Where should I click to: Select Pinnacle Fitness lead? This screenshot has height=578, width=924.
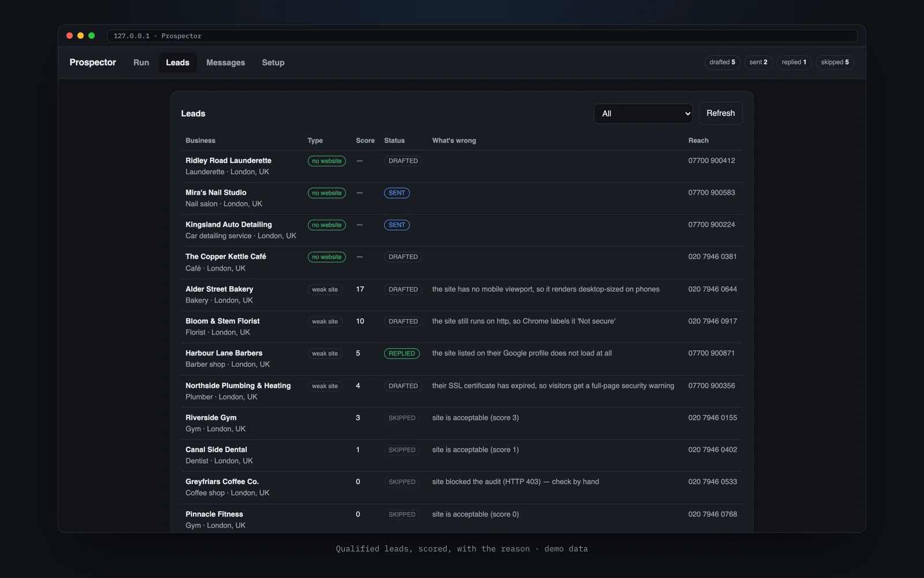[461, 520]
